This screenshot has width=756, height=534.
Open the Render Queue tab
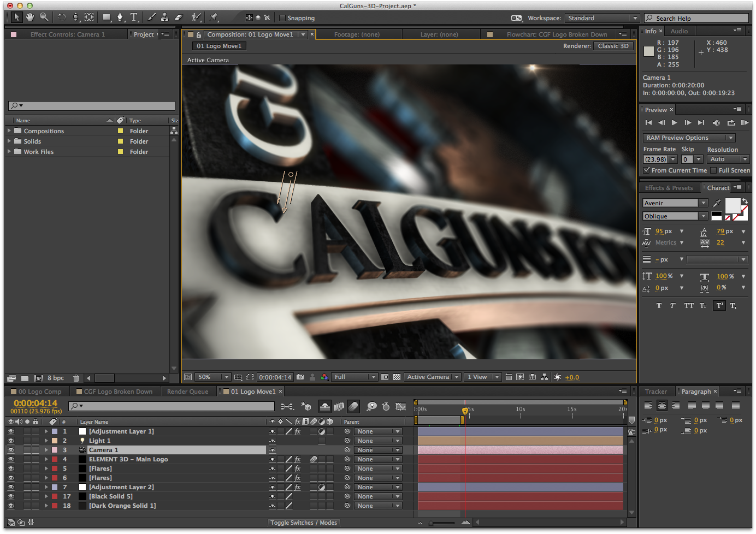[x=187, y=391]
